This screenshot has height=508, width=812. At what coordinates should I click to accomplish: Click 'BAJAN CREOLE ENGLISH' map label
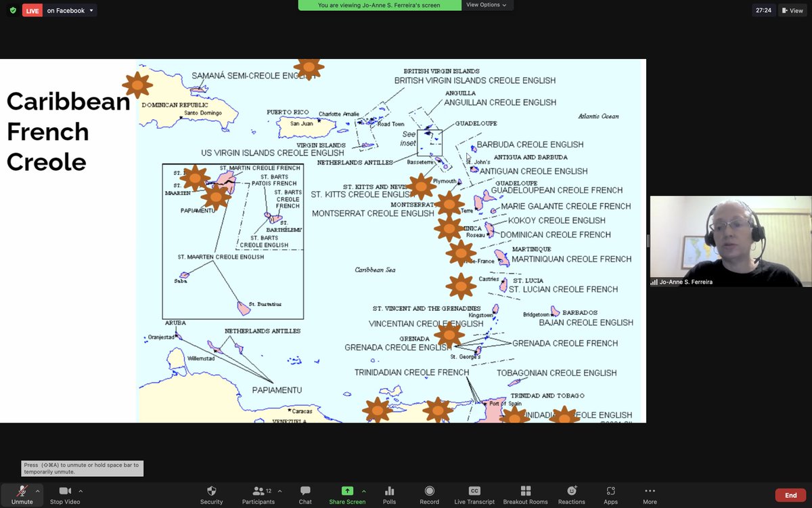click(586, 322)
